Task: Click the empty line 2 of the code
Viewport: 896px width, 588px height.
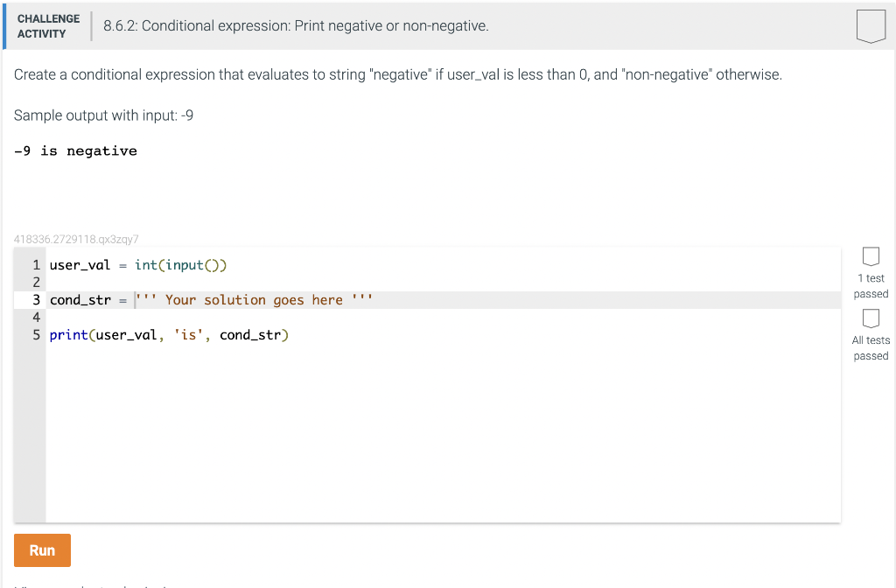Action: pyautogui.click(x=443, y=283)
